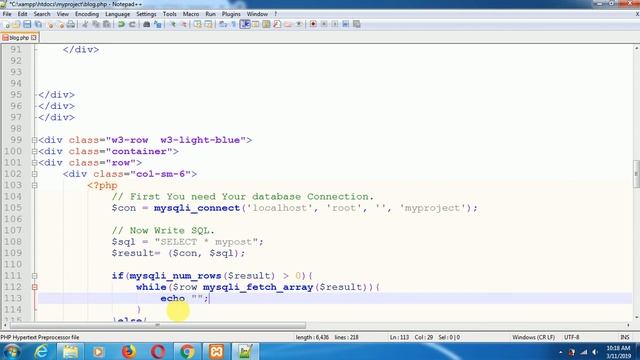Viewport: 640px width, 360px height.
Task: Open the Macro menu
Action: click(191, 14)
